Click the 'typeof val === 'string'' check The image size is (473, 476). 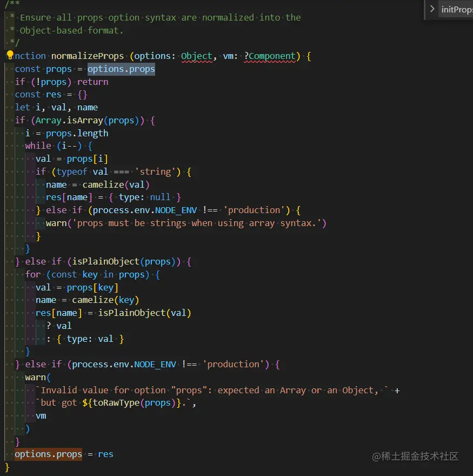tap(116, 172)
